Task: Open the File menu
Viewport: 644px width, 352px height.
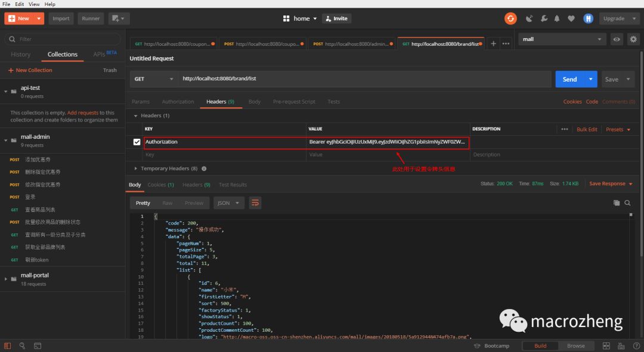Action: [6, 4]
